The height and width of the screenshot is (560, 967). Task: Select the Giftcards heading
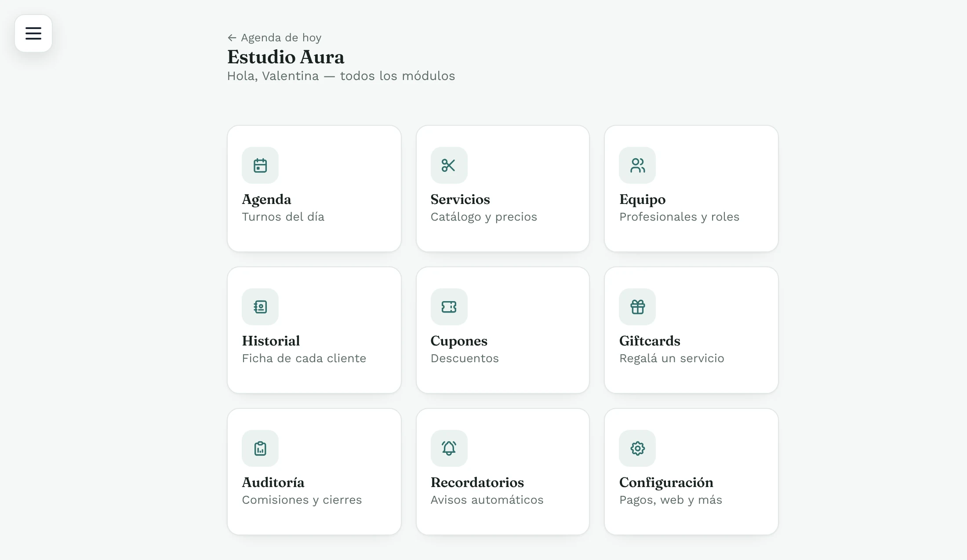[650, 341]
